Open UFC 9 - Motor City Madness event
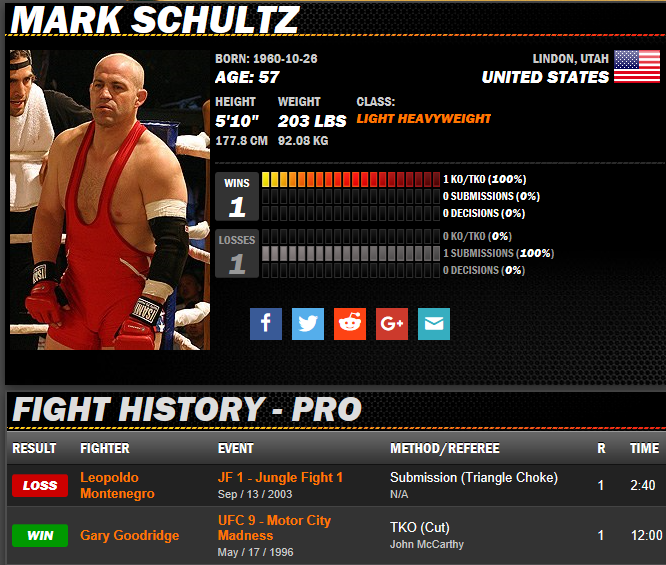Image resolution: width=666 pixels, height=565 pixels. (274, 528)
